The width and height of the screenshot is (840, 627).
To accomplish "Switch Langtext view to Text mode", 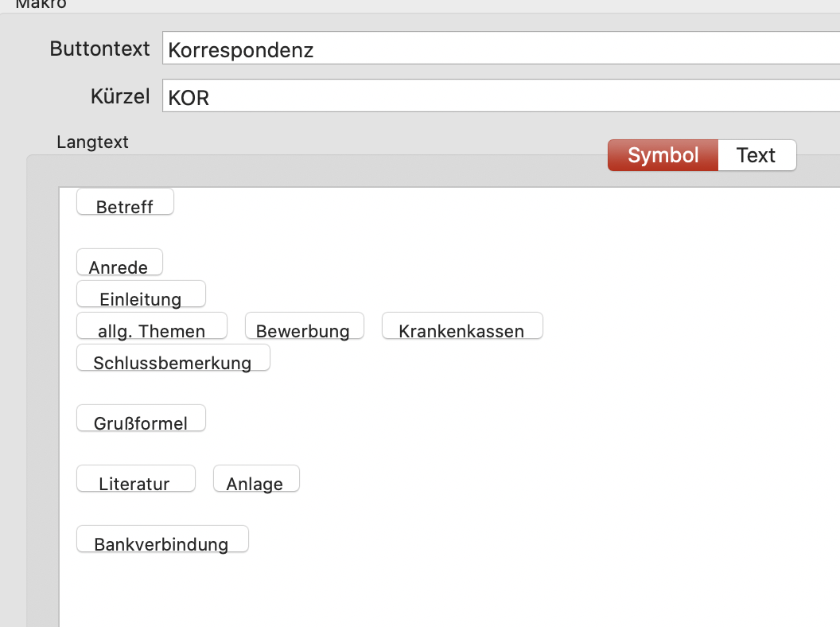I will [x=756, y=155].
